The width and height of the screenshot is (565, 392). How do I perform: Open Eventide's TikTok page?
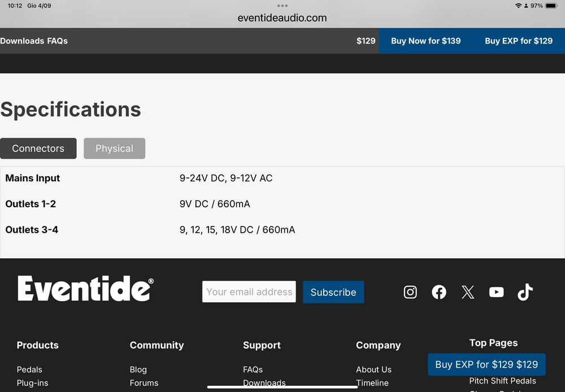tap(525, 292)
